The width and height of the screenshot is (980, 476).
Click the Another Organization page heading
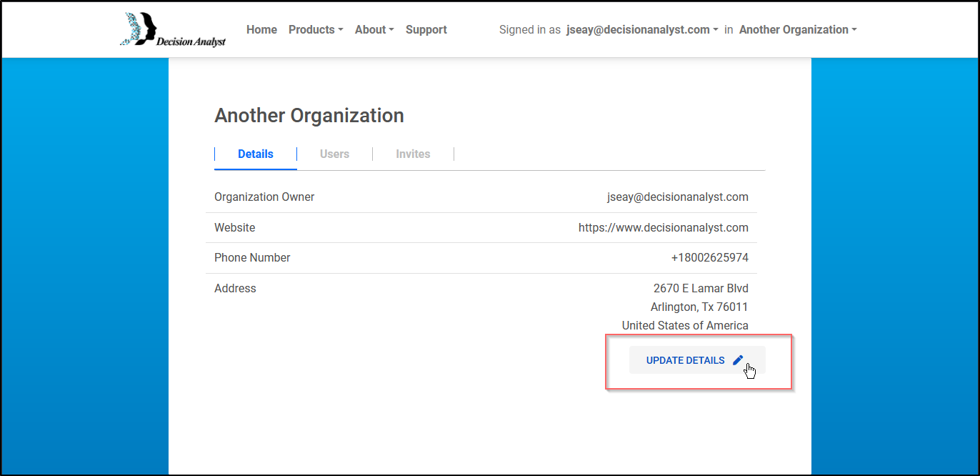tap(309, 115)
